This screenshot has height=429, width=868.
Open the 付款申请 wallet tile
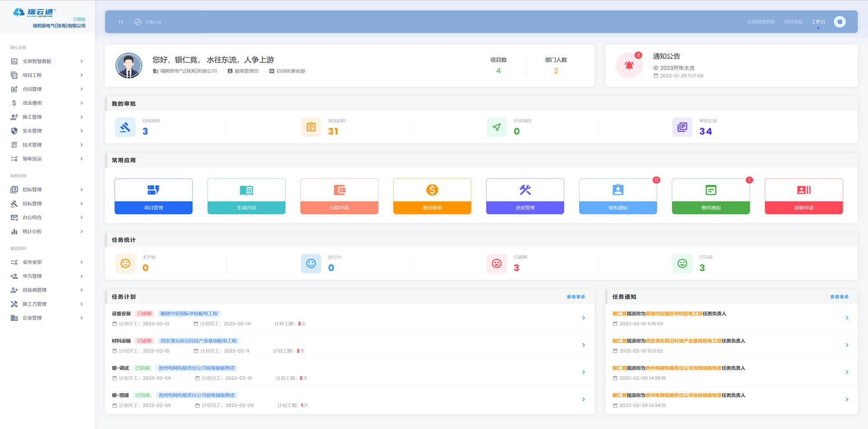tap(339, 196)
